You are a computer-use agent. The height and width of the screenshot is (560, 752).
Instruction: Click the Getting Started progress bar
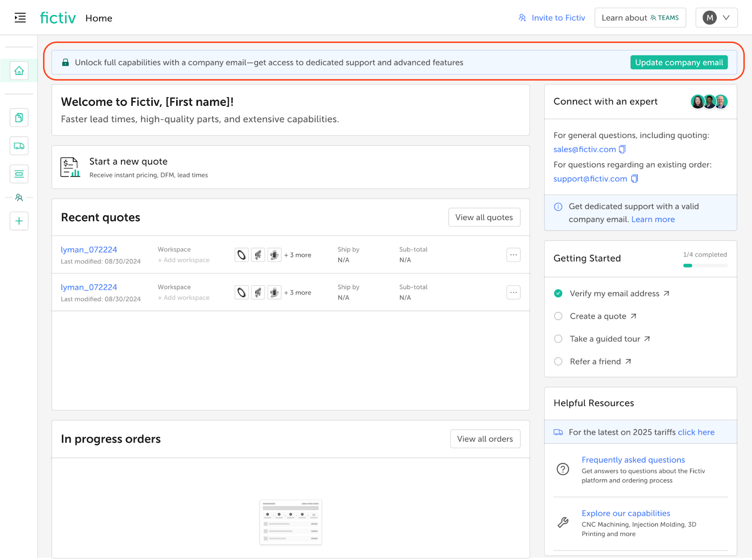[x=705, y=266]
